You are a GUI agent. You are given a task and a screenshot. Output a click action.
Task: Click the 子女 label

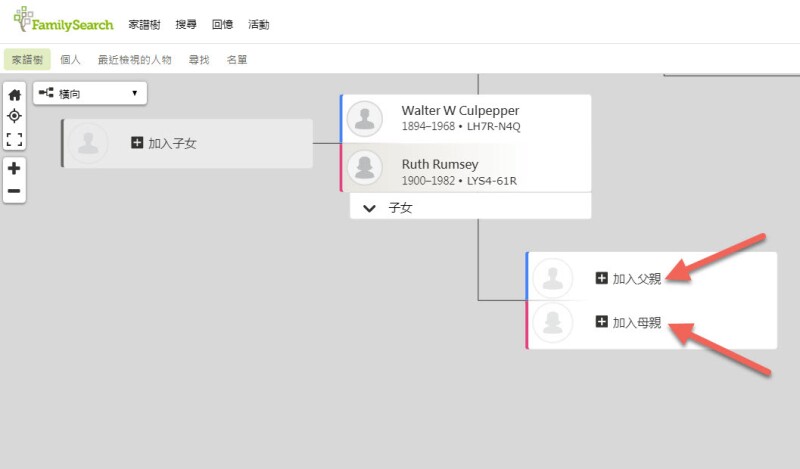tap(401, 208)
